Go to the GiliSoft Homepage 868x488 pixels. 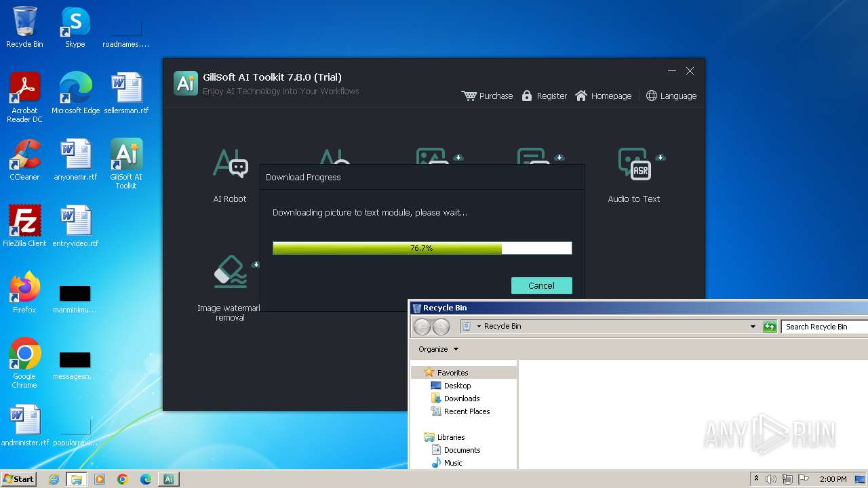pos(603,96)
